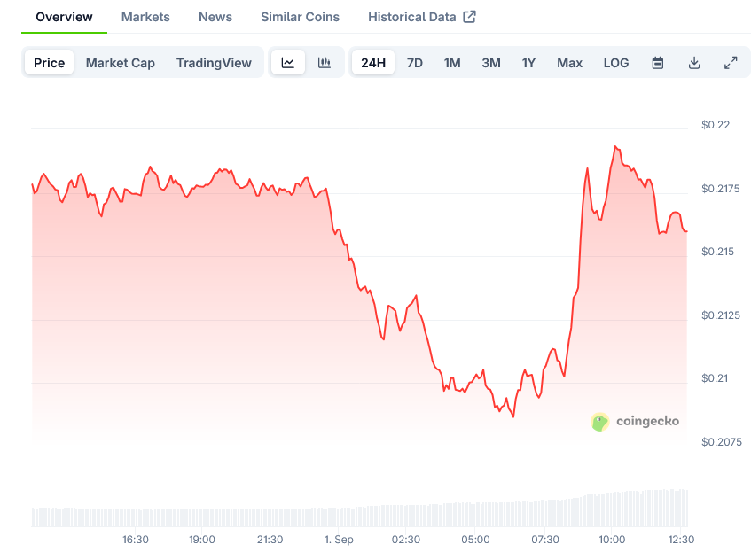The image size is (751, 560).
Task: Select the 24H time range
Action: click(373, 63)
